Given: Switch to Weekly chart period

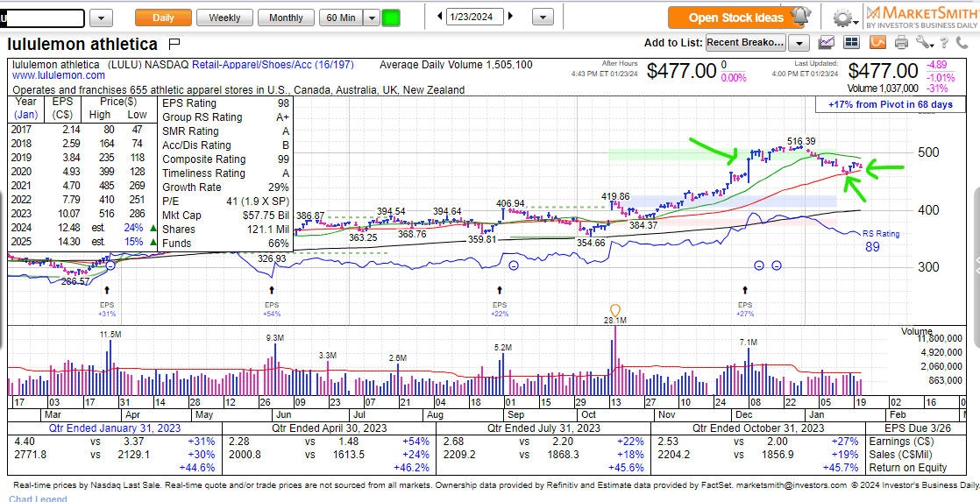Looking at the screenshot, I should [224, 18].
